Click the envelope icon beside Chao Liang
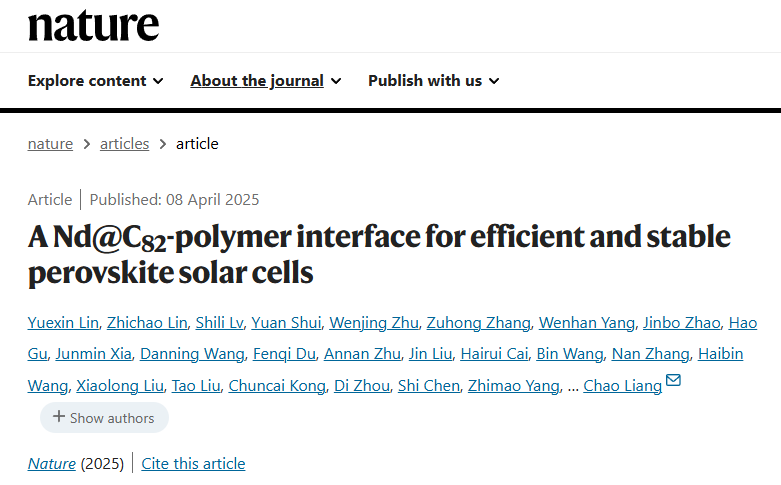 tap(673, 380)
